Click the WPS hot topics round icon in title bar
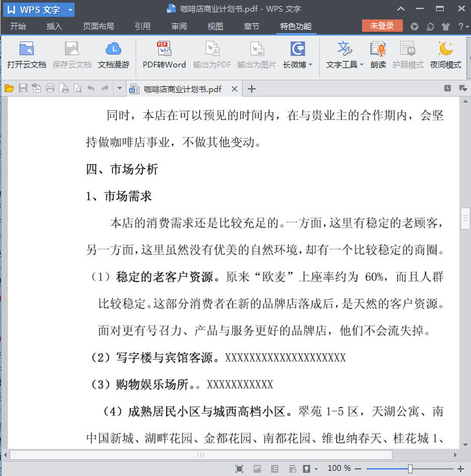The width and height of the screenshot is (471, 476). coord(415,27)
